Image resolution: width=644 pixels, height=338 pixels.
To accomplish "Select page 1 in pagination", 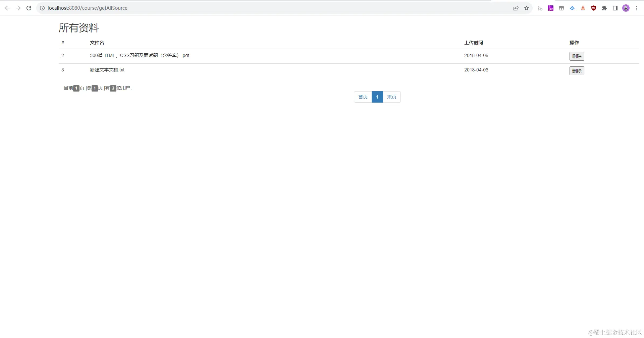I will pos(377,97).
